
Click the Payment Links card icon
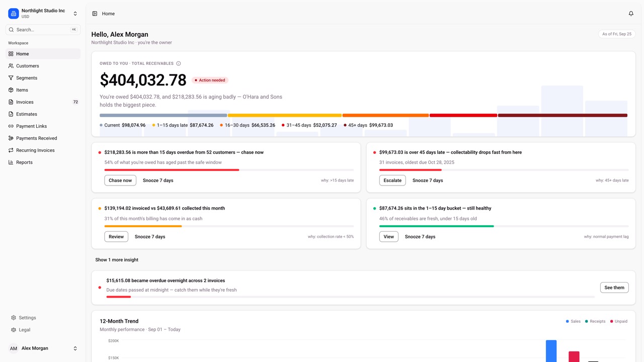[x=11, y=126]
